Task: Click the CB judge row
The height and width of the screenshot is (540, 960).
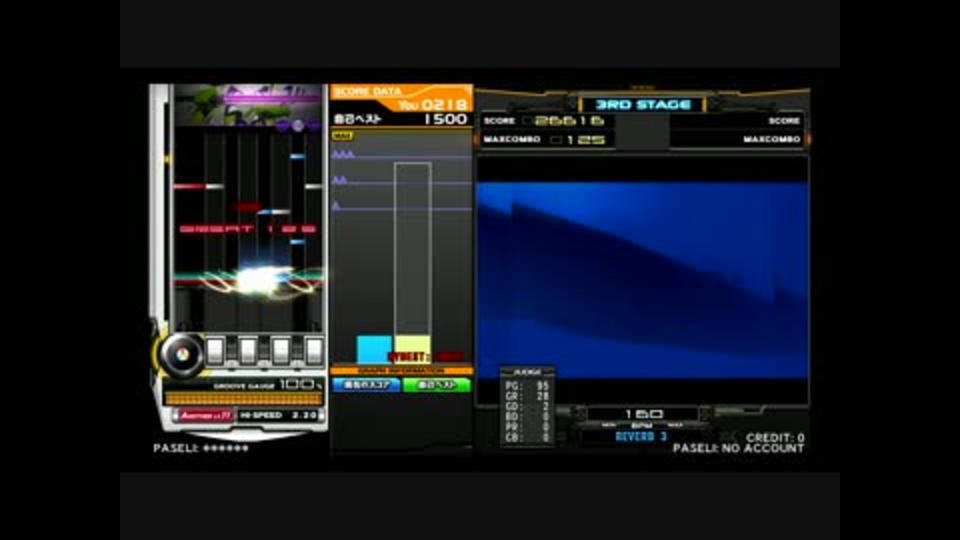Action: click(x=527, y=438)
